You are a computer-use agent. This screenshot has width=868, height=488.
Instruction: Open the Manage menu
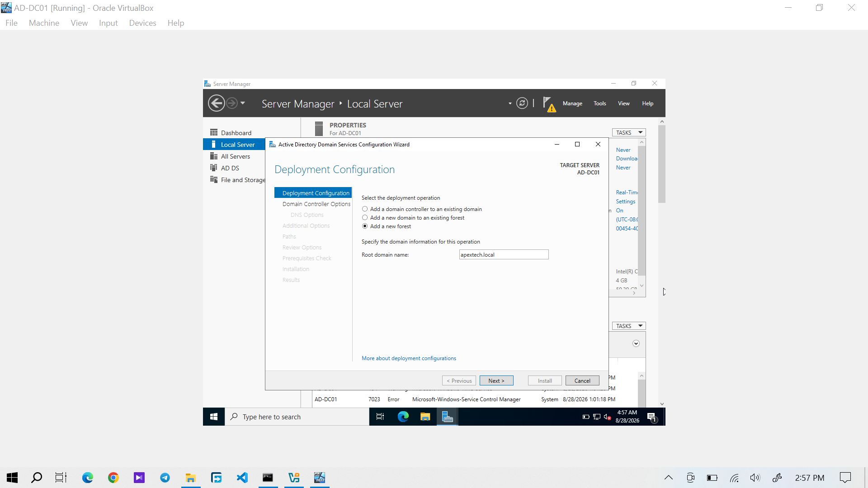[x=572, y=103]
